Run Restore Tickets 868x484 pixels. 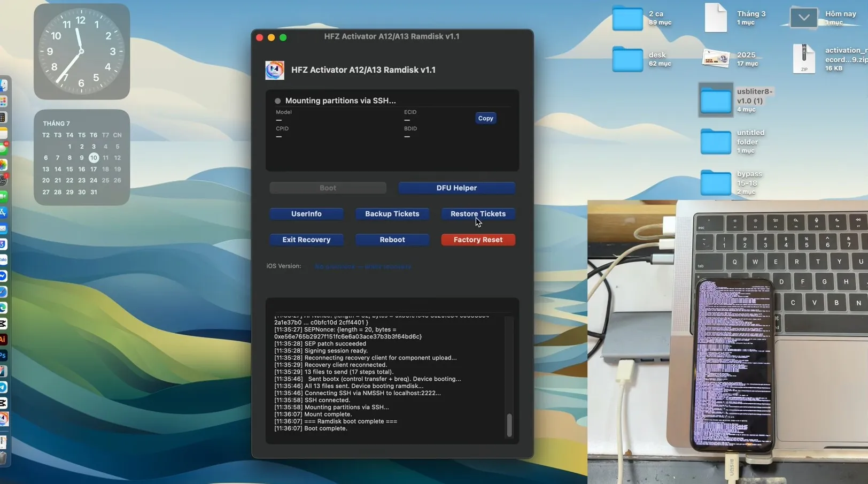[478, 214]
